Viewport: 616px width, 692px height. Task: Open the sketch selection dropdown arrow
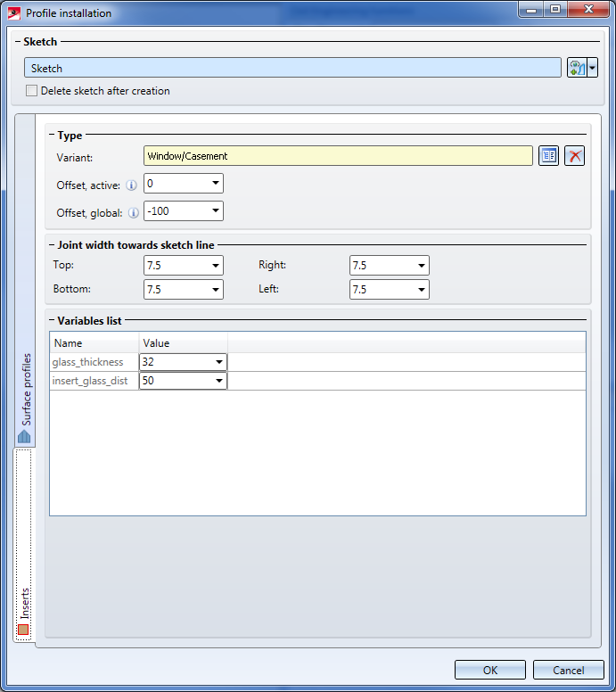click(592, 68)
